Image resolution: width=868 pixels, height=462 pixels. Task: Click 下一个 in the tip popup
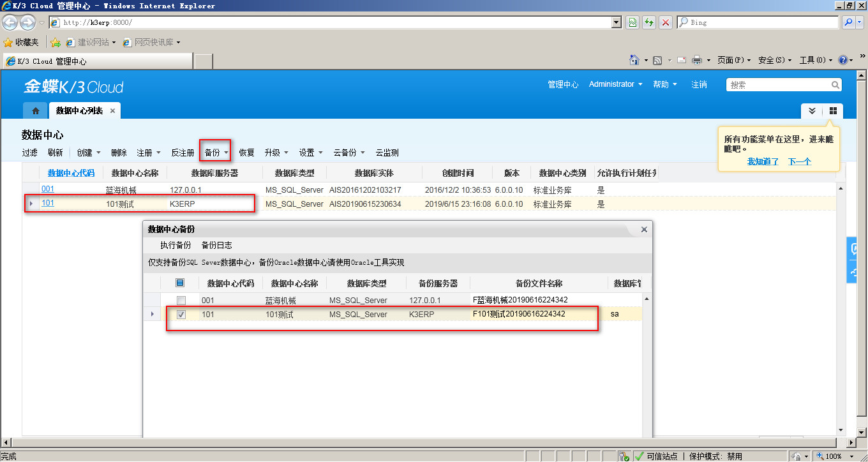(x=800, y=161)
